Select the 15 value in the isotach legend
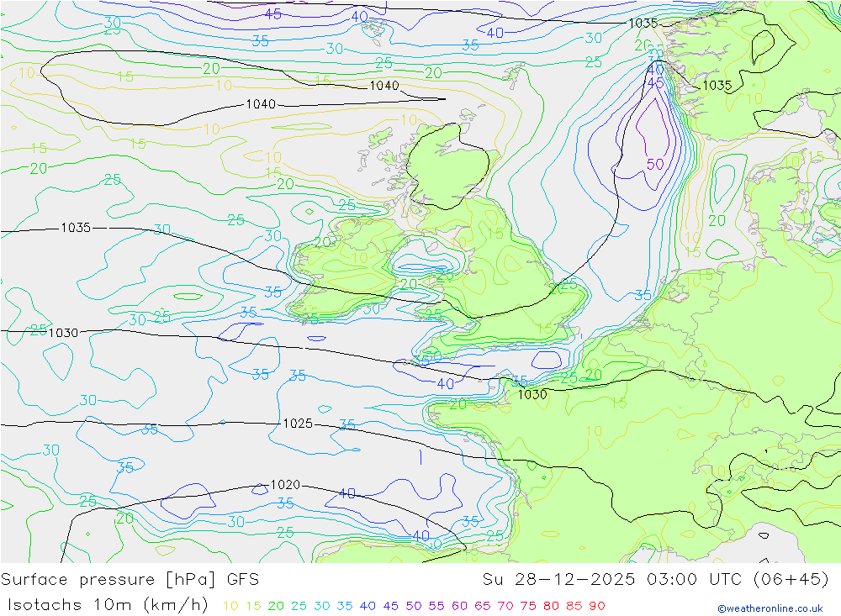841x616 pixels. click(x=253, y=606)
